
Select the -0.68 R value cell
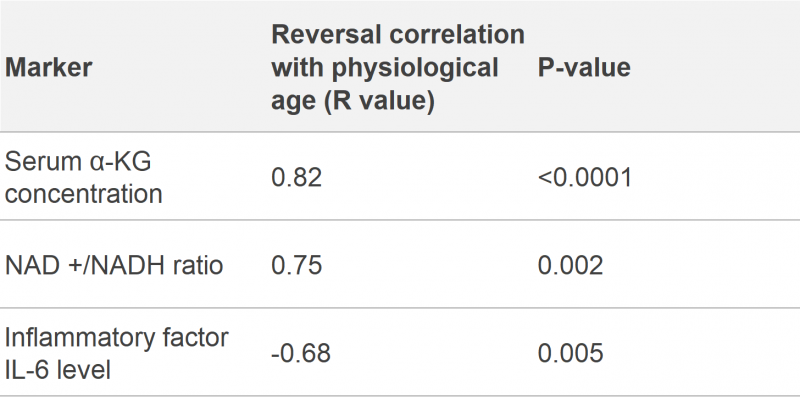399,352
